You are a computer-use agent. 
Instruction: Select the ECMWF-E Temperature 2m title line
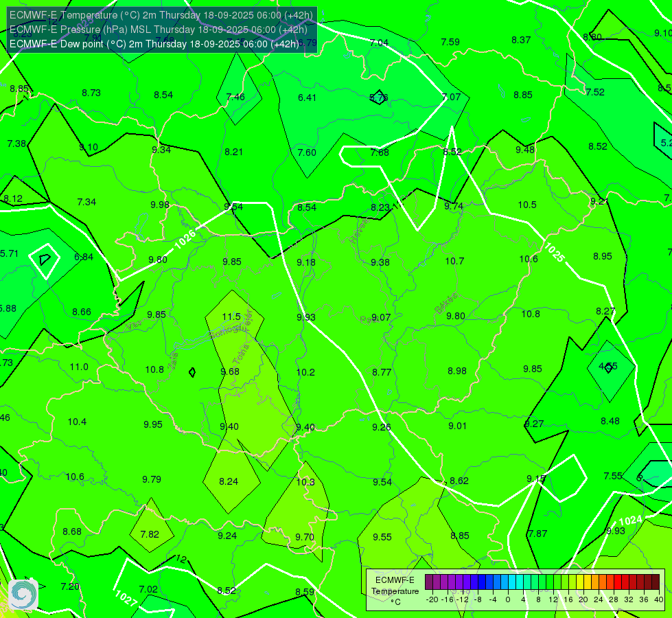161,15
